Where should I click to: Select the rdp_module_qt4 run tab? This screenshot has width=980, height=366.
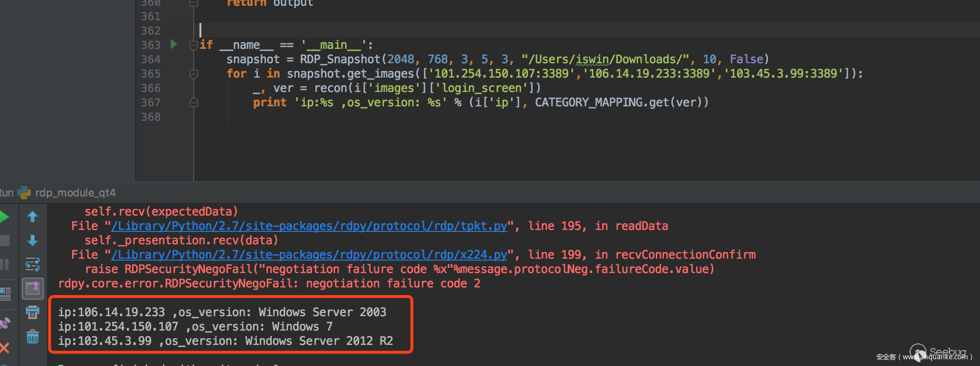coord(75,193)
